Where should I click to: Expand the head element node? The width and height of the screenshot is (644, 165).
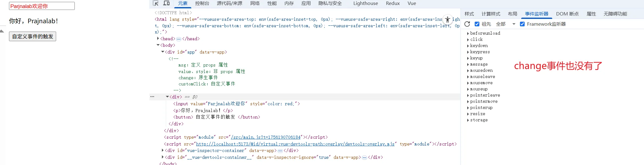point(158,39)
